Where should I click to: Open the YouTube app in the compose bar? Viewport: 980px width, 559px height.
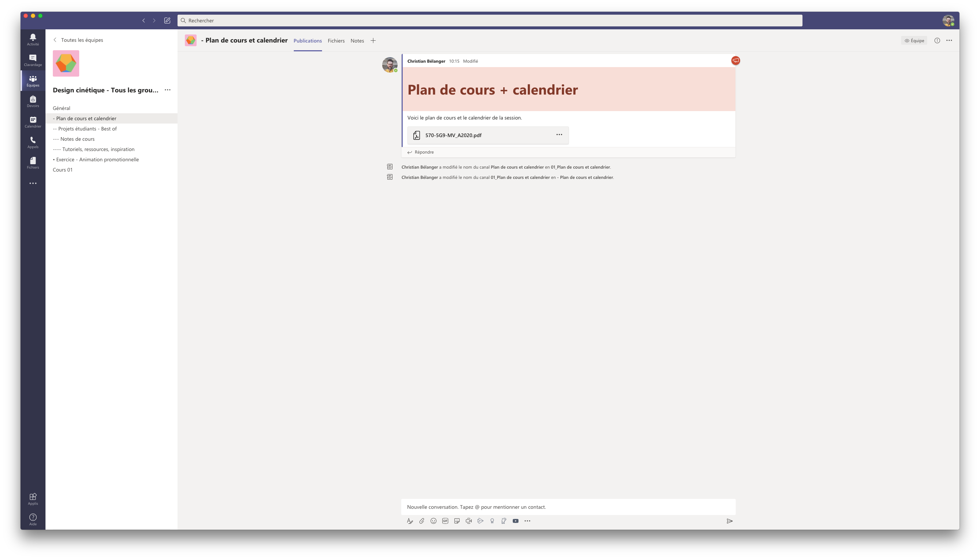pyautogui.click(x=516, y=521)
